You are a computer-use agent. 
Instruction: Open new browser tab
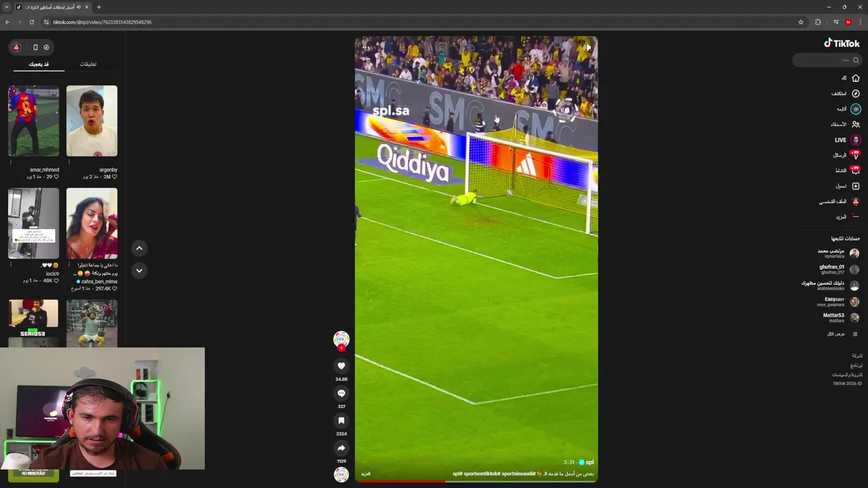pos(98,7)
